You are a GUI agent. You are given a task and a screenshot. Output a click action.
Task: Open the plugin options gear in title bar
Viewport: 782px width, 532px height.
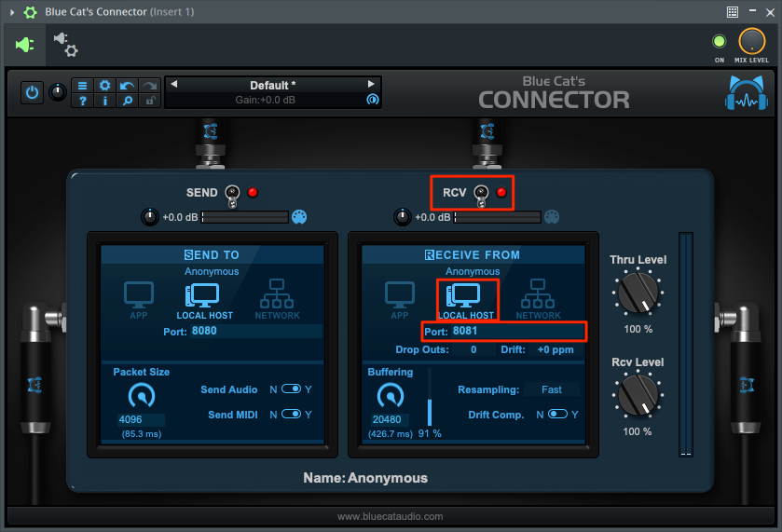click(x=31, y=12)
